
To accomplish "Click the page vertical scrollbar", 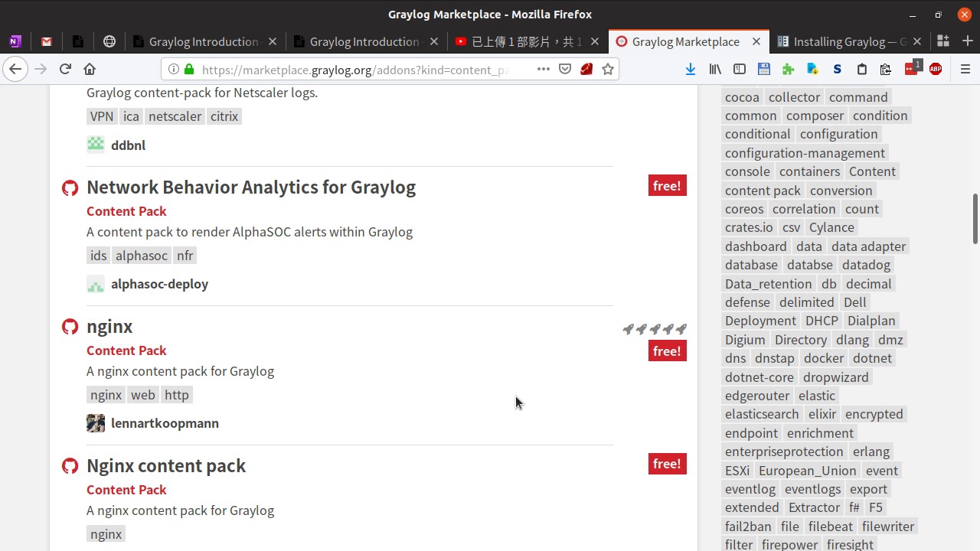I will pos(975,220).
